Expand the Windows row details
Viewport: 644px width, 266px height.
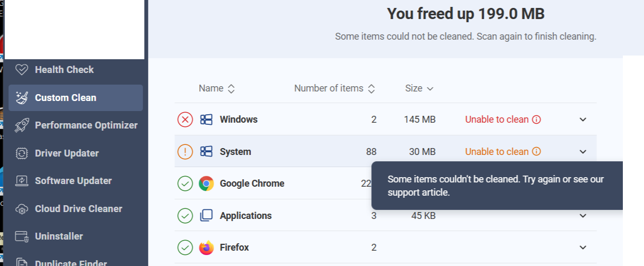(583, 120)
